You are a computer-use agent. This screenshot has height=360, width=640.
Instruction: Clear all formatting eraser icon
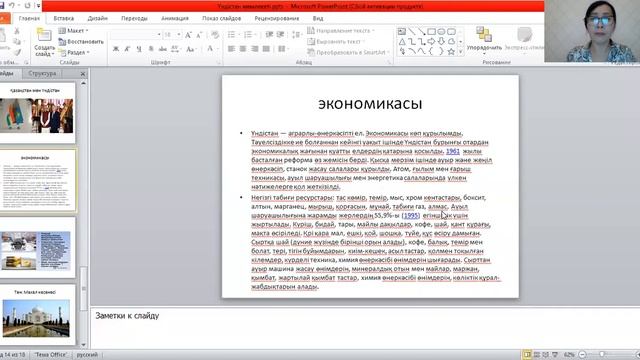215,35
